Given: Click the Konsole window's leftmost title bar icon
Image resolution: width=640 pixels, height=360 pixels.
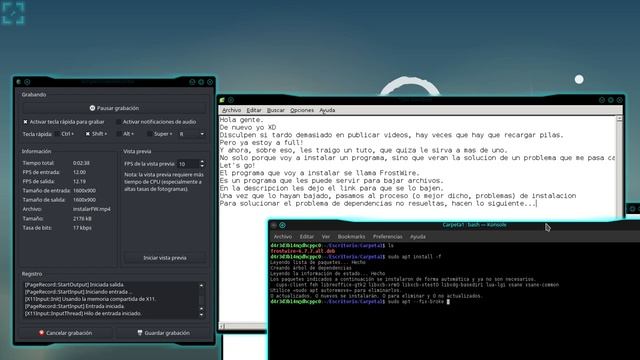Looking at the screenshot, I should 274,225.
